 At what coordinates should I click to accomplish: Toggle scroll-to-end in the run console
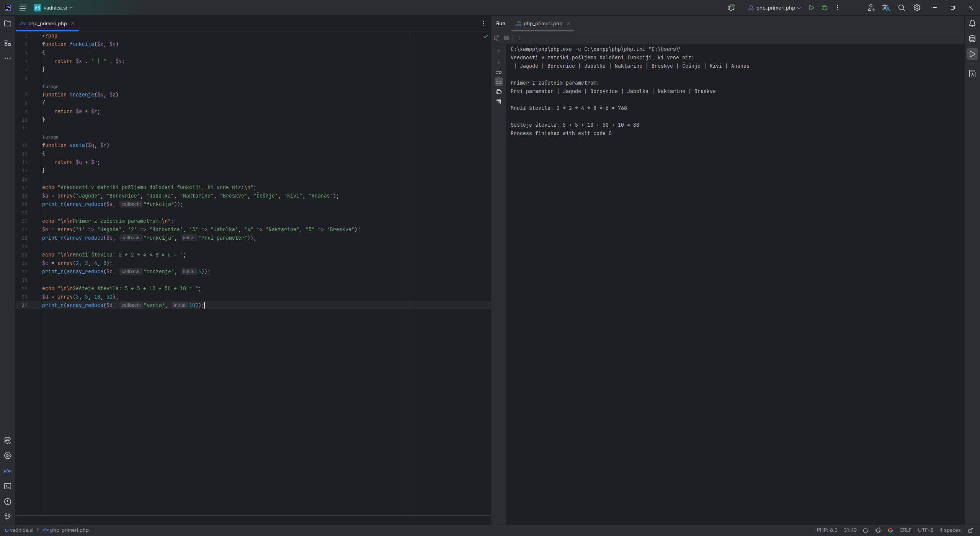click(x=498, y=81)
